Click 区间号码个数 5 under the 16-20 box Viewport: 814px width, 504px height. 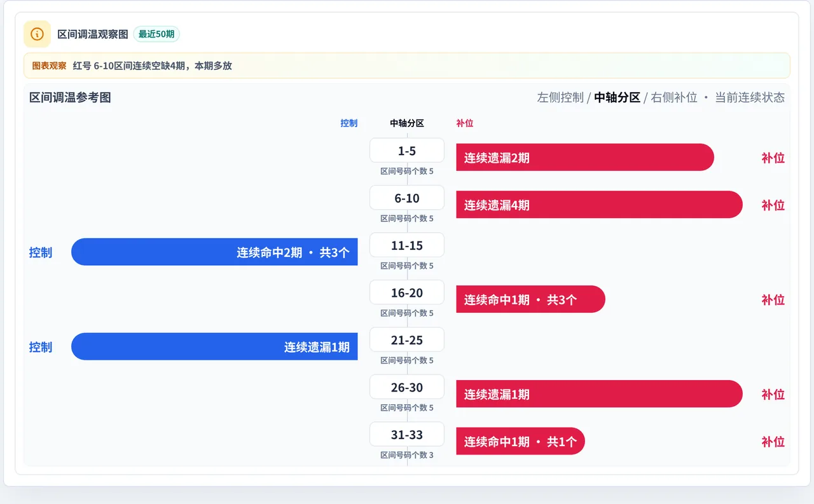pos(407,313)
